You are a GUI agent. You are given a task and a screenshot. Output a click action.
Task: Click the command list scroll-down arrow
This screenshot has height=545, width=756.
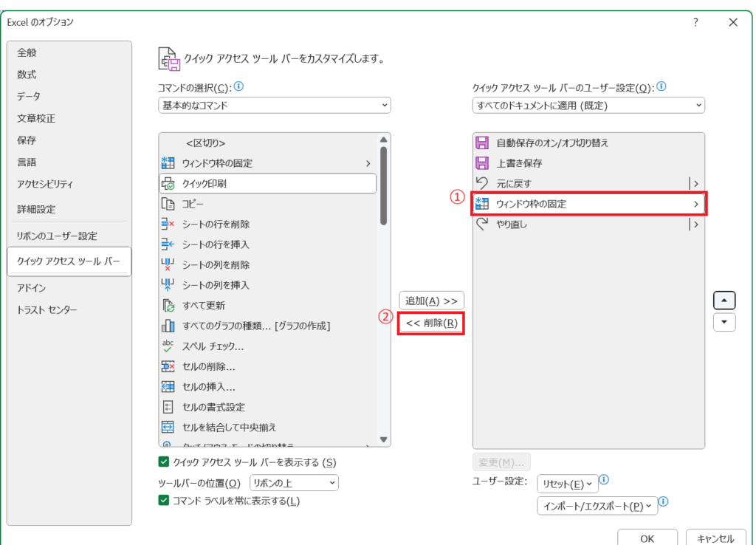[x=384, y=439]
